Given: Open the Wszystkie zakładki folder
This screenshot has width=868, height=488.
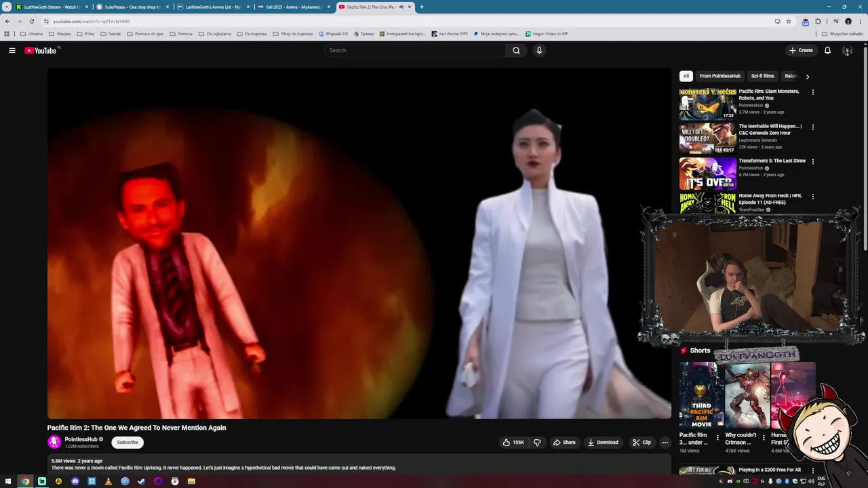Looking at the screenshot, I should [842, 33].
